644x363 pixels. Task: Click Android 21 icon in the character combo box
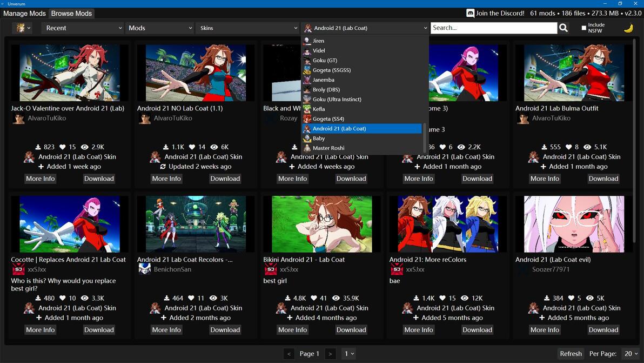point(307,28)
